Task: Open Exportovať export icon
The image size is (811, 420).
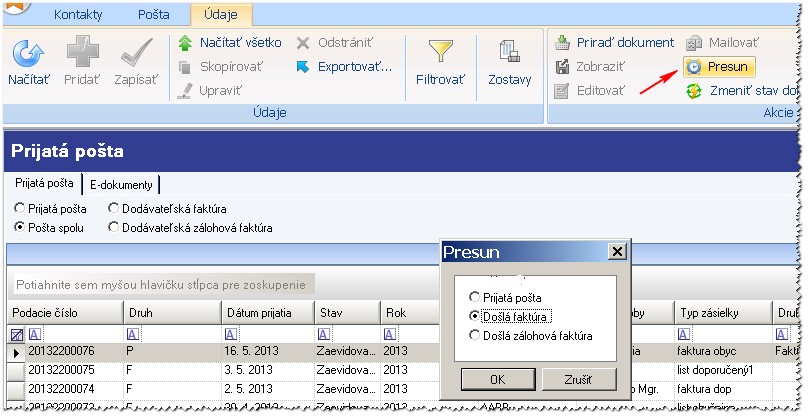Action: (x=303, y=67)
